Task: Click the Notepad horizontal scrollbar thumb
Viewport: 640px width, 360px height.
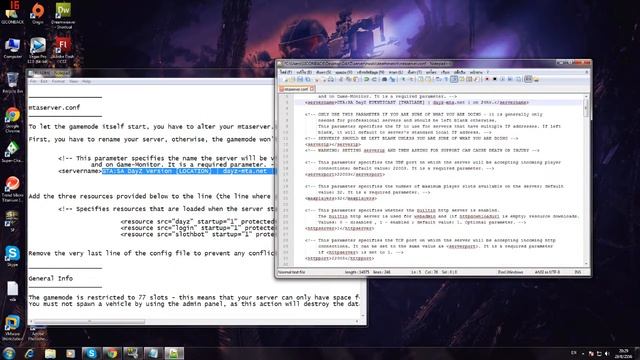Action: pos(89,322)
